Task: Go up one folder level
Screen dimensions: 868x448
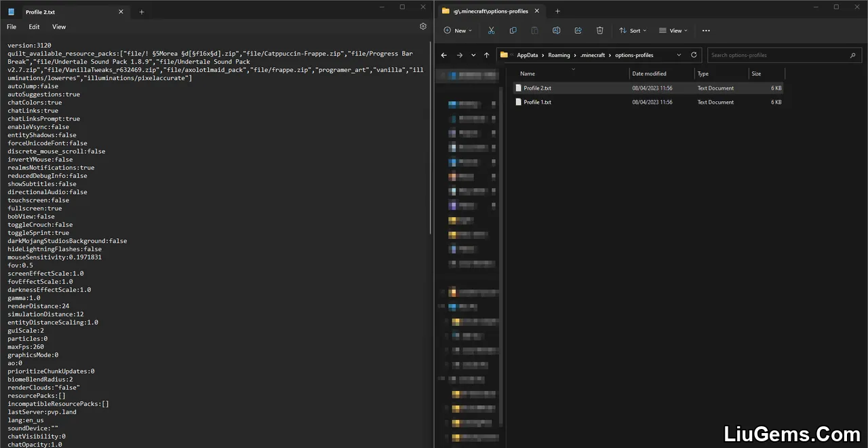Action: pos(486,55)
